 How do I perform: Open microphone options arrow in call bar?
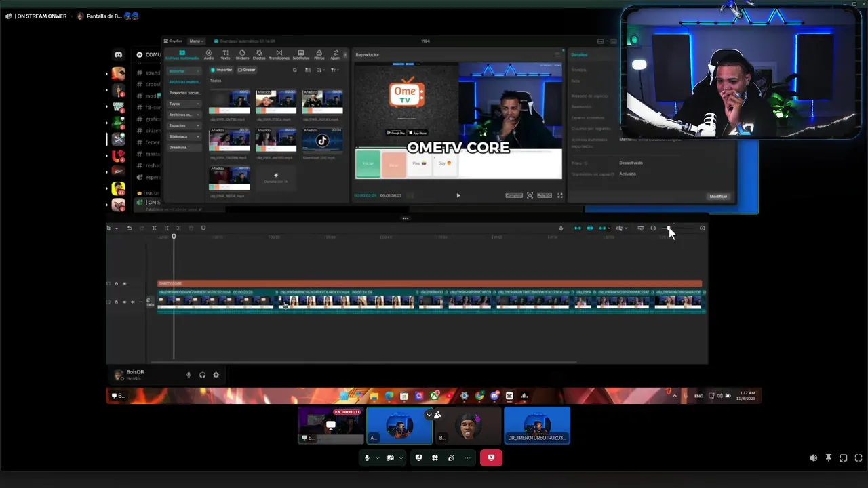[378, 457]
